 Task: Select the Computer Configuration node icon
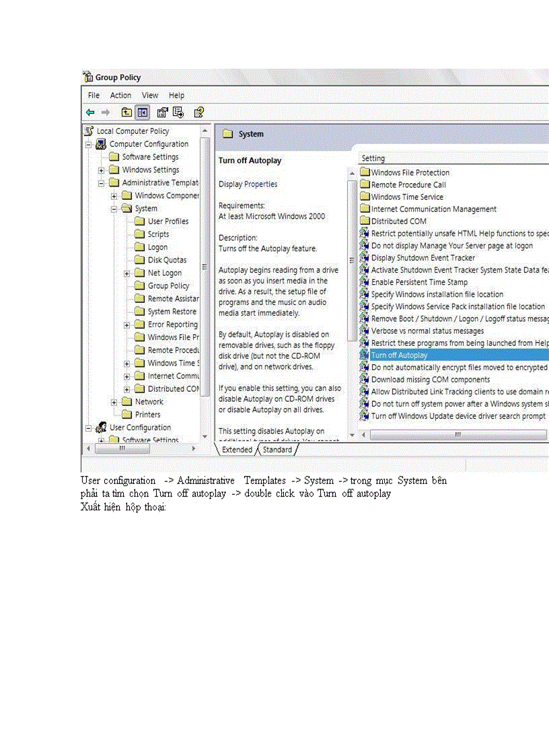101,144
